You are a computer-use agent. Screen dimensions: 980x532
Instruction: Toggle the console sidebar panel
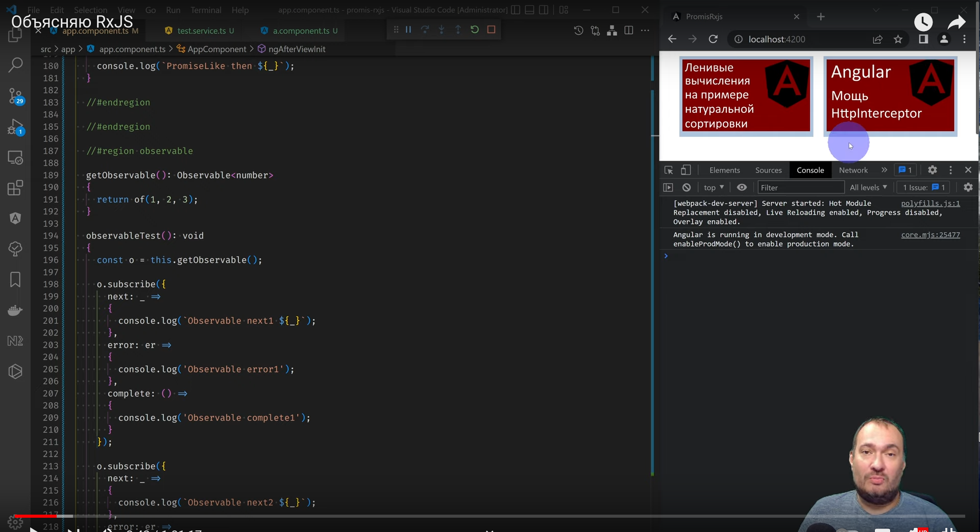[668, 187]
